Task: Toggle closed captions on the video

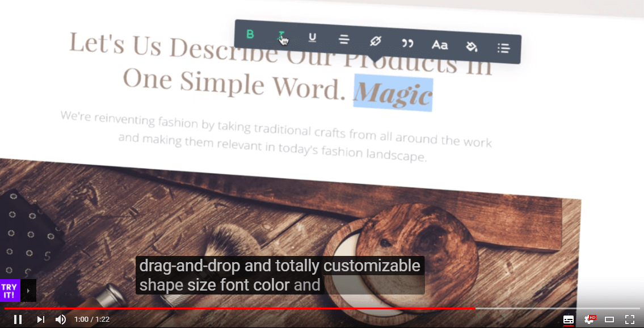Action: pos(568,319)
